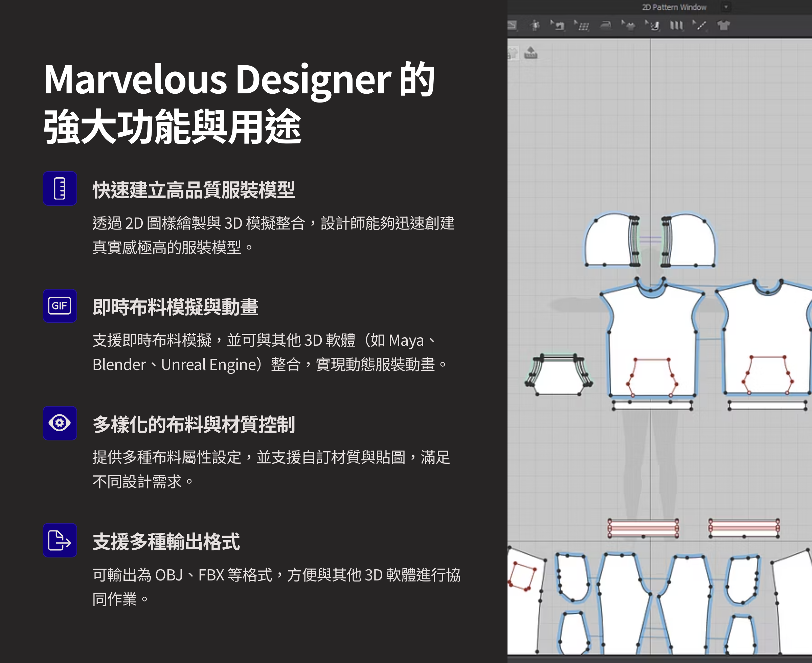Screen dimensions: 812x663
Task: Click the paragraph mentioning Maya and Blender
Action: pos(270,352)
